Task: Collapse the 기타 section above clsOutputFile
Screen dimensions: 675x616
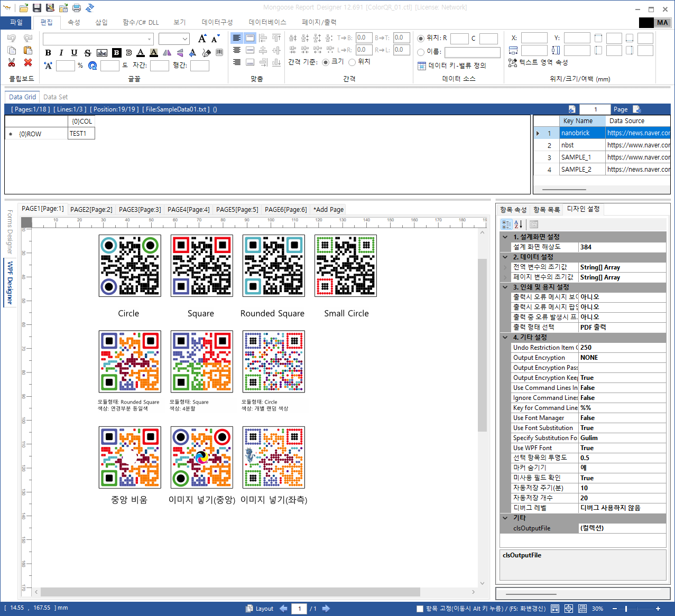Action: (505, 518)
